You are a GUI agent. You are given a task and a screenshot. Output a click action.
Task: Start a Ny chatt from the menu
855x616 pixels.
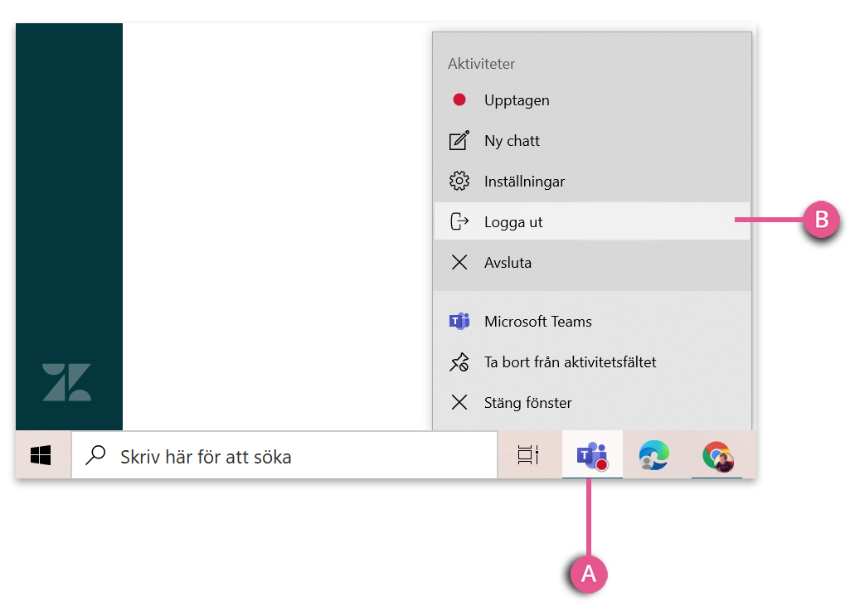coord(592,141)
